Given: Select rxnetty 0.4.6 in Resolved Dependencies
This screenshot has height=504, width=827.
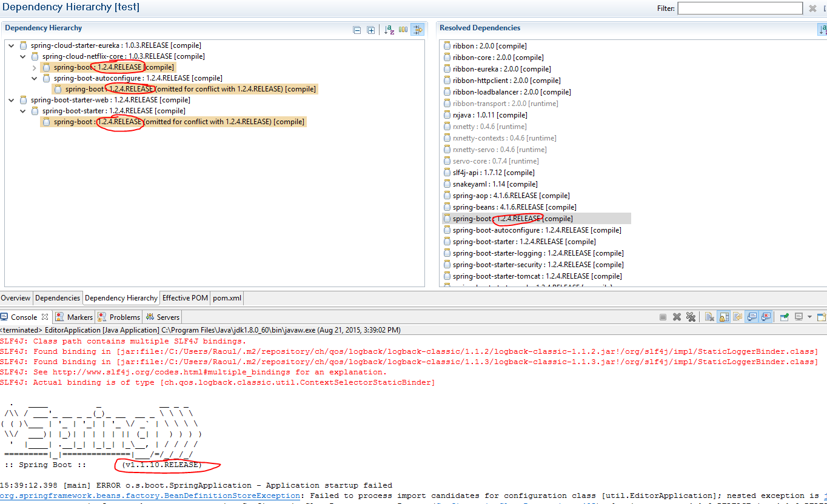Looking at the screenshot, I should tap(485, 127).
